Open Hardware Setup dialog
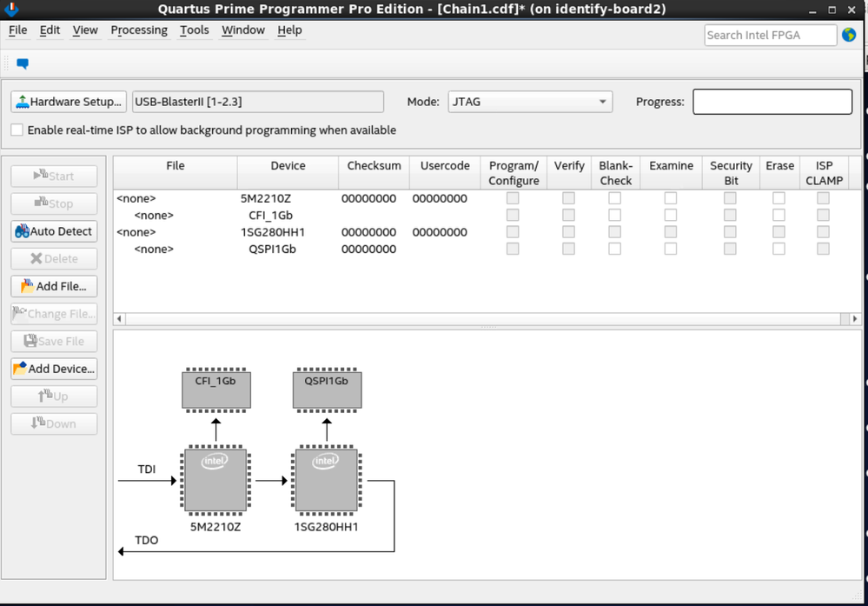 (69, 102)
